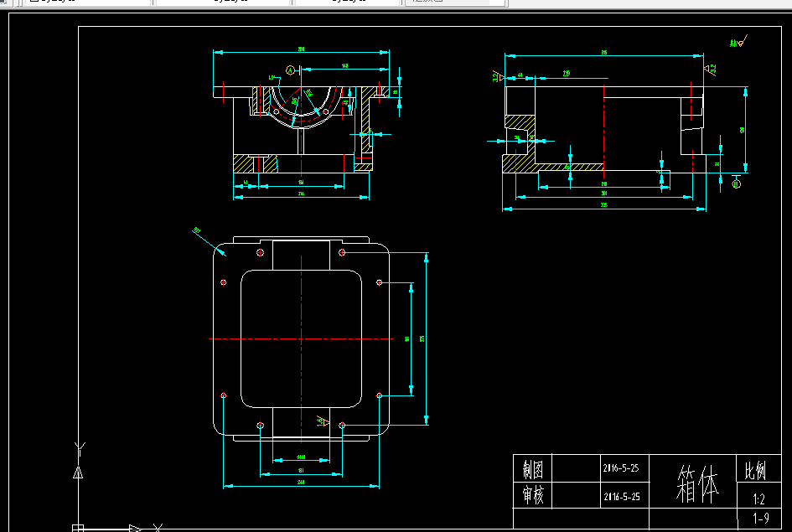Viewport: 792px width, 532px height.
Task: Select the 41 dimension text under front view
Action: point(246,182)
